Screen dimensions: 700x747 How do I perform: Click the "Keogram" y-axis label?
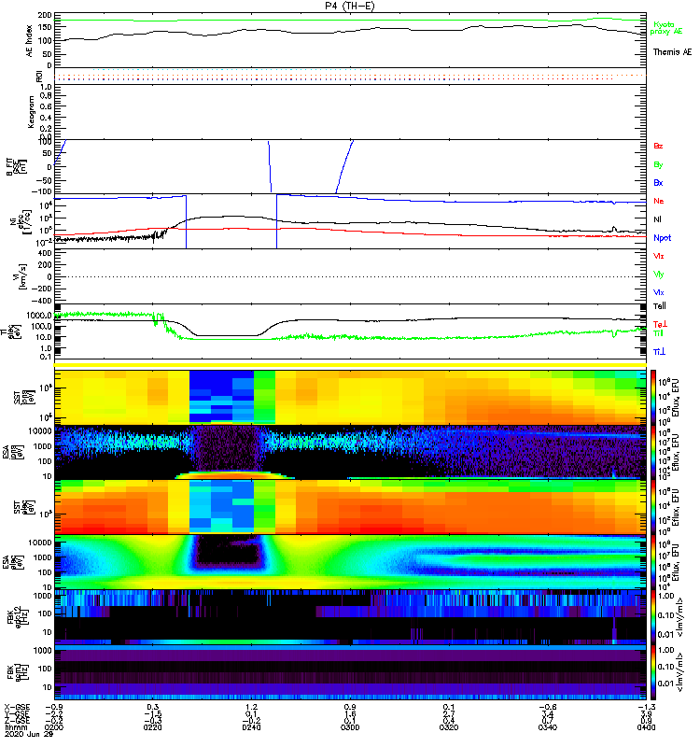coord(31,112)
